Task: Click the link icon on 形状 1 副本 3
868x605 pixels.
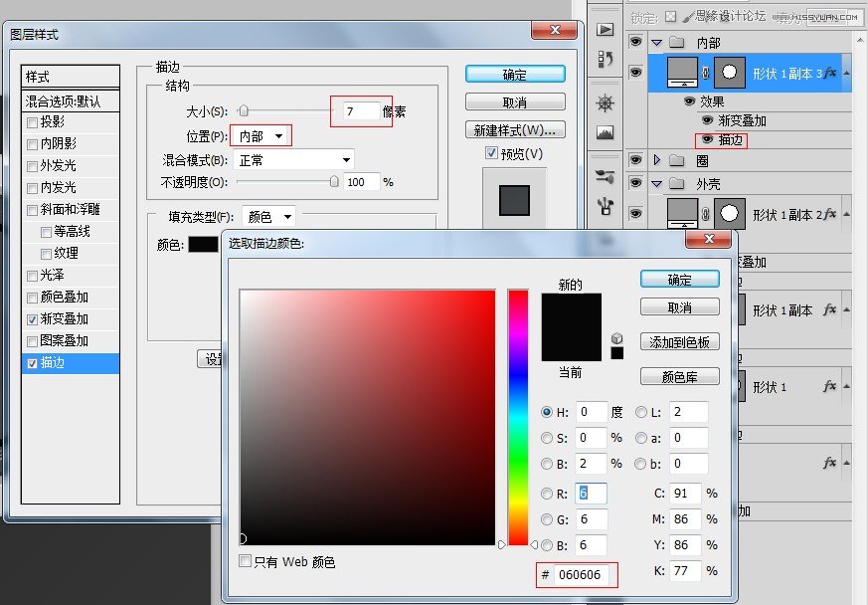Action: pos(706,73)
